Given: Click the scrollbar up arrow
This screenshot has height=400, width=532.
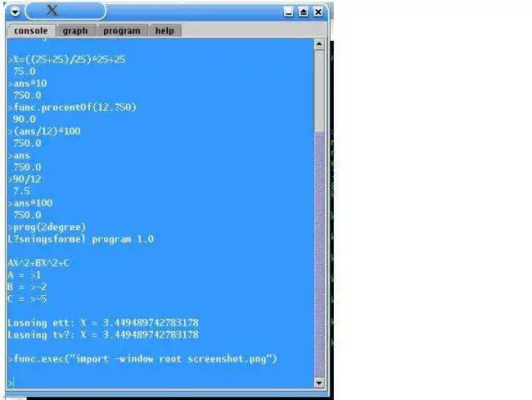Looking at the screenshot, I should (319, 44).
